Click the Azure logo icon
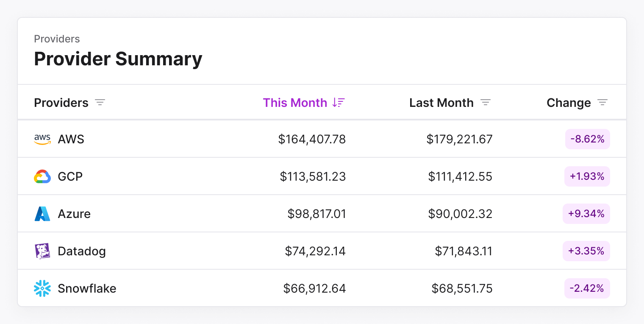This screenshot has height=324, width=644. tap(42, 214)
